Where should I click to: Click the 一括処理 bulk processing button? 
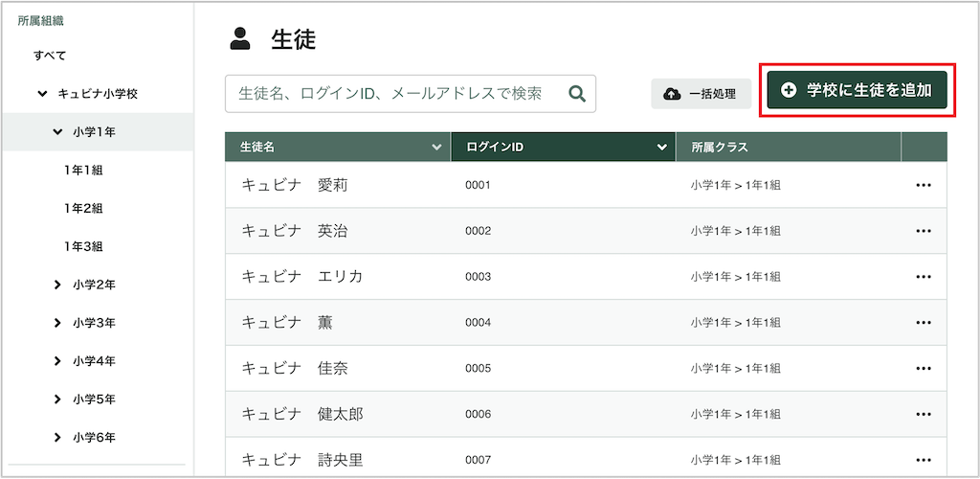click(701, 94)
